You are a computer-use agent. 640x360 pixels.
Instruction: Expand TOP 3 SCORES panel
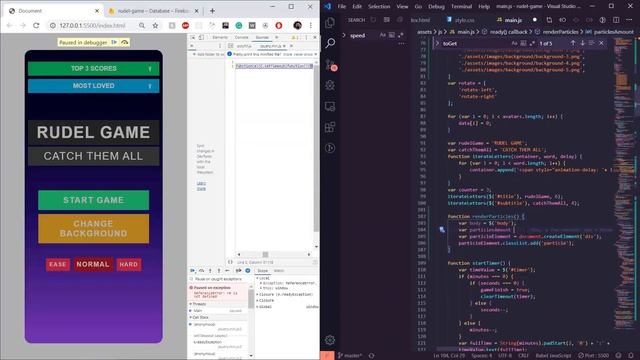[x=93, y=68]
